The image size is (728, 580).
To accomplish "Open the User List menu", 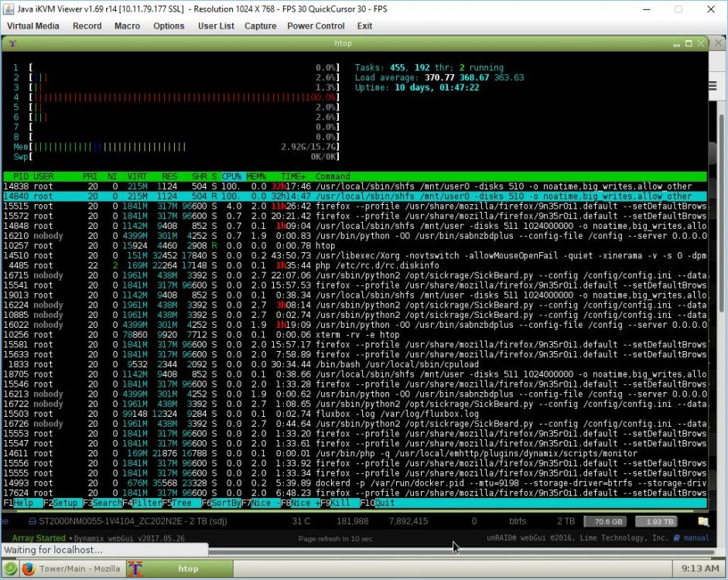I will pyautogui.click(x=216, y=26).
